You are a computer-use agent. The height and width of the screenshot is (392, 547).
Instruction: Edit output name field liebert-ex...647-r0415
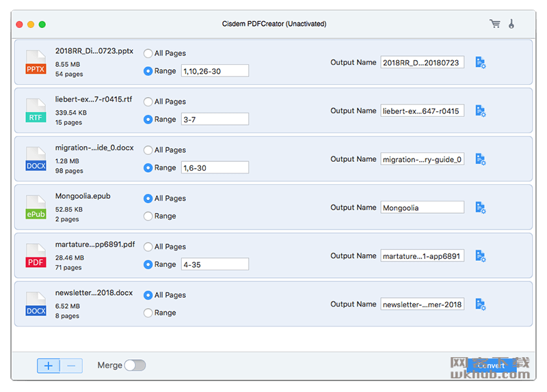422,111
